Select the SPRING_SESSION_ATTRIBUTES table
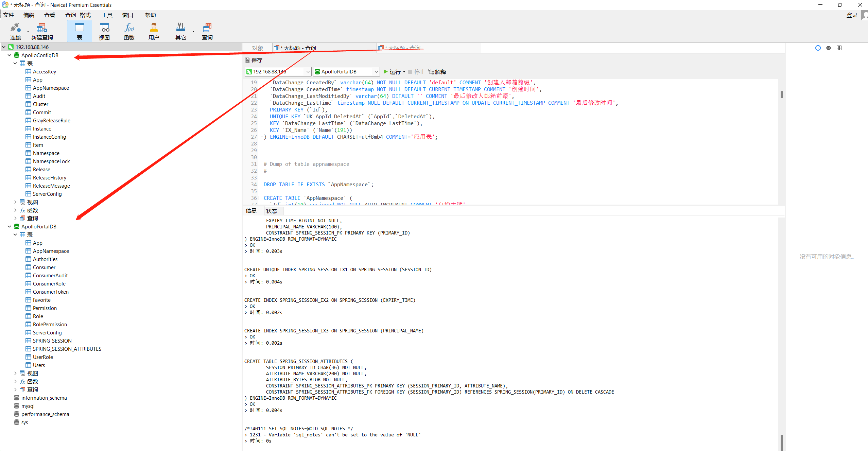868x451 pixels. [x=67, y=349]
